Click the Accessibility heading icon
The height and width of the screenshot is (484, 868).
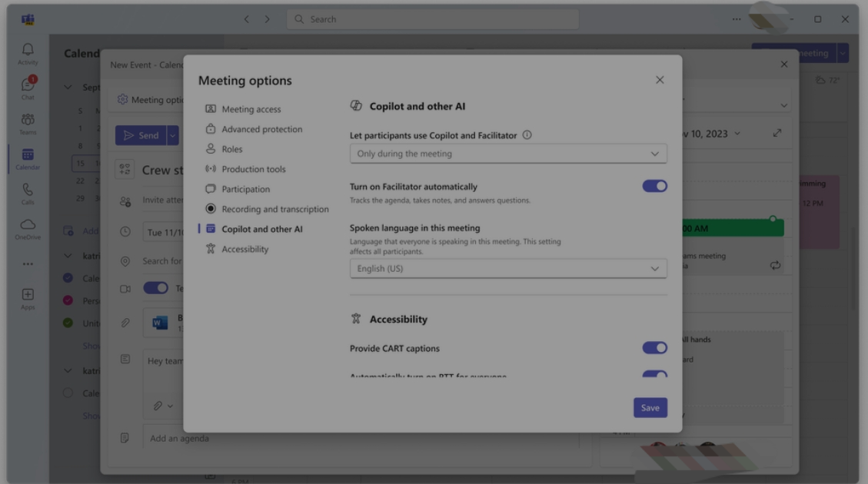(356, 319)
